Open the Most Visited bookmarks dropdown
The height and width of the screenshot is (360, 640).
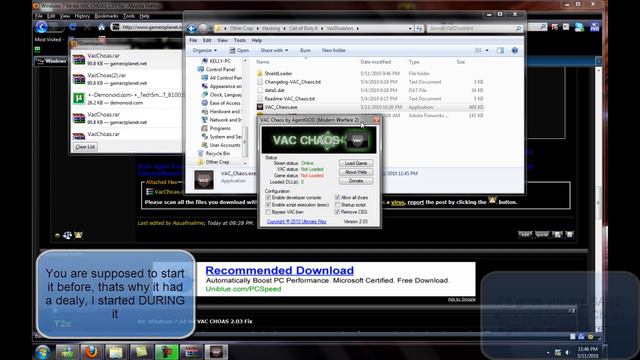point(49,40)
